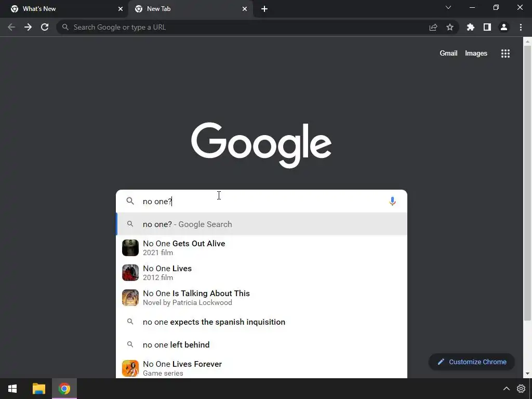Click into the Google search text box
Image resolution: width=532 pixels, height=399 pixels.
(x=261, y=201)
